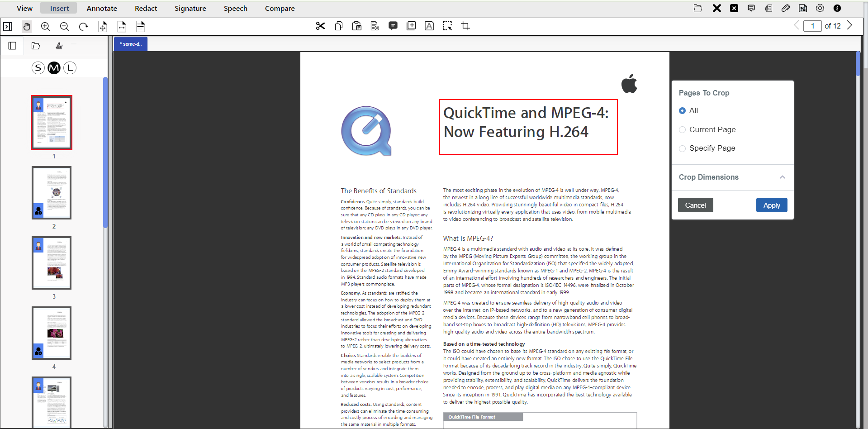Image resolution: width=868 pixels, height=429 pixels.
Task: Collapse the Crop Dimensions section
Action: (782, 177)
